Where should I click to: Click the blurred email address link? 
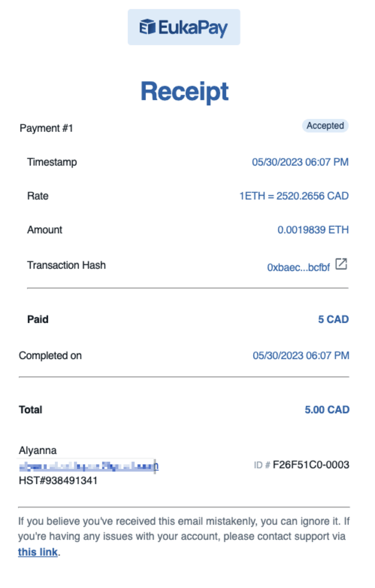(x=89, y=466)
